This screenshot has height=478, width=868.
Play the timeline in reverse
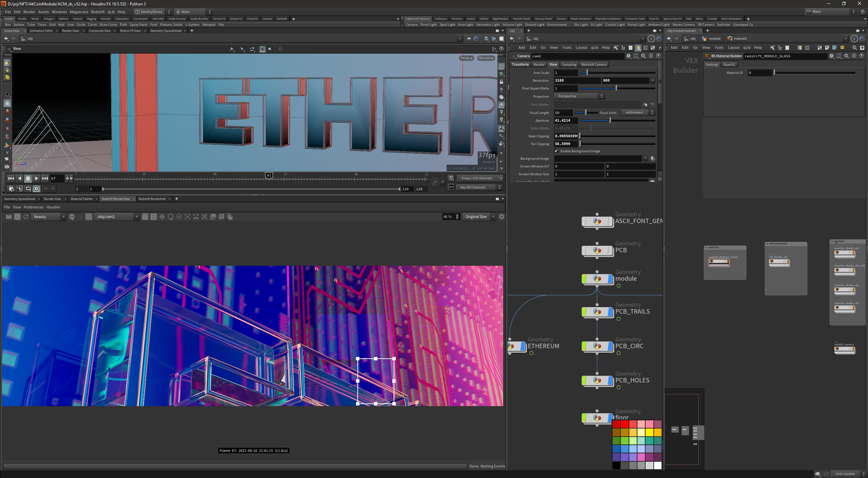(x=20, y=178)
